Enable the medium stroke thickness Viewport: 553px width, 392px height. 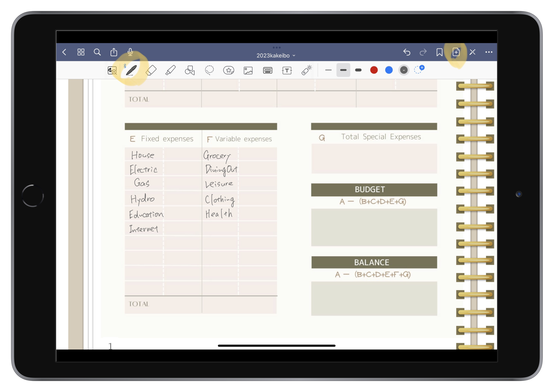[x=343, y=70]
